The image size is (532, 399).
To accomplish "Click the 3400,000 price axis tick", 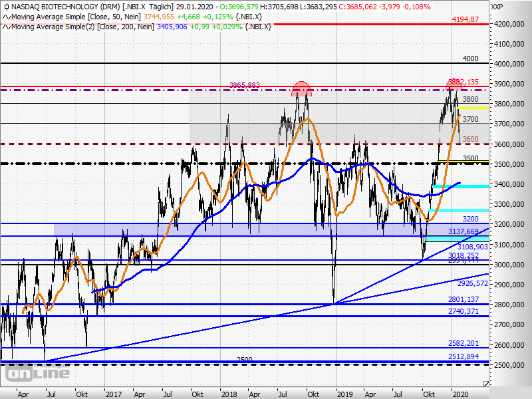I will click(509, 184).
